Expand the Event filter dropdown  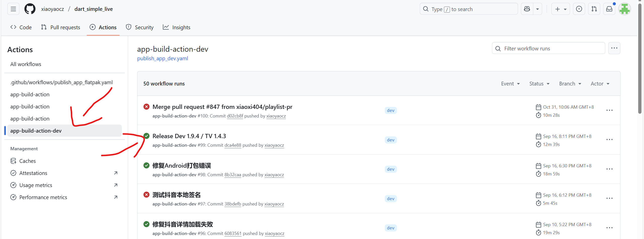tap(510, 84)
